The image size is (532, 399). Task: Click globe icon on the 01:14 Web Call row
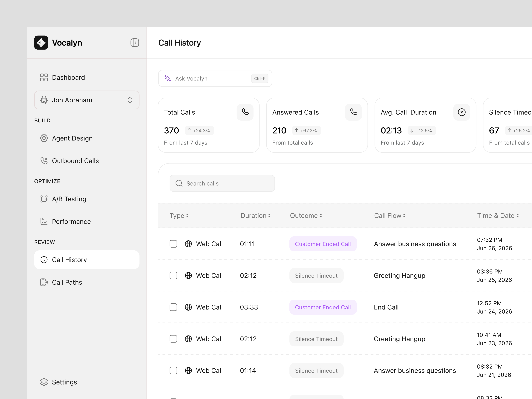[188, 371]
